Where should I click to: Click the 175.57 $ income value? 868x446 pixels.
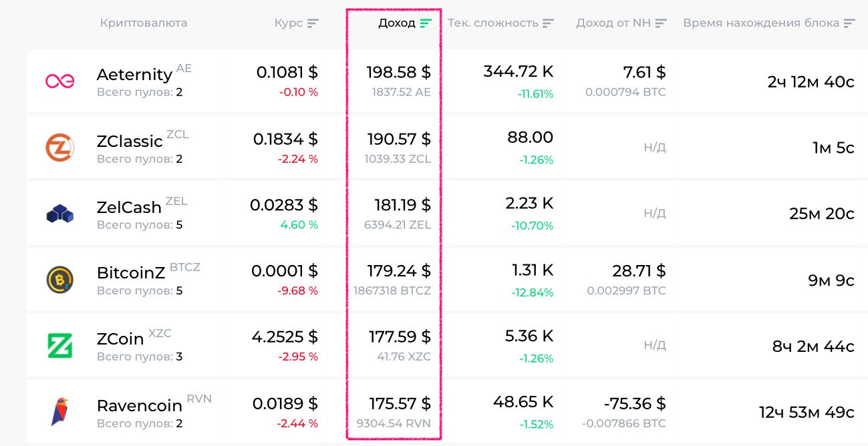400,404
